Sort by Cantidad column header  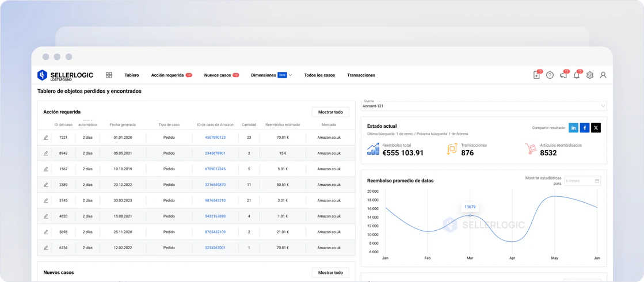click(249, 125)
